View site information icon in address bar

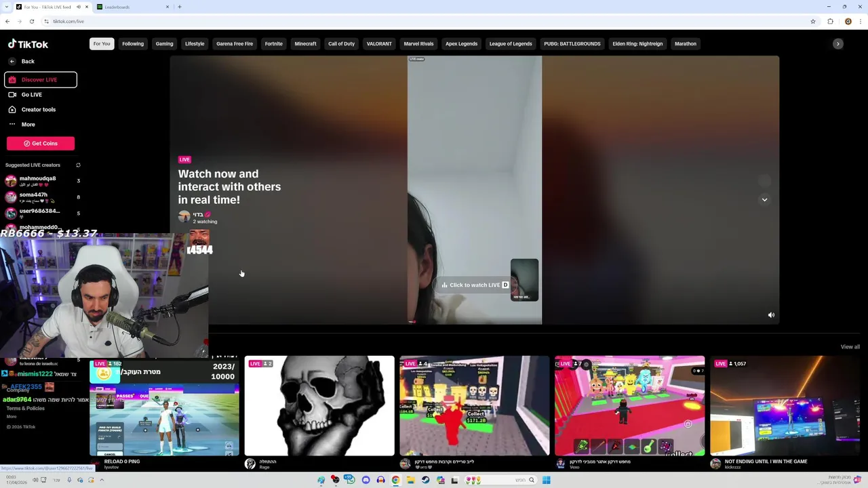click(x=46, y=22)
